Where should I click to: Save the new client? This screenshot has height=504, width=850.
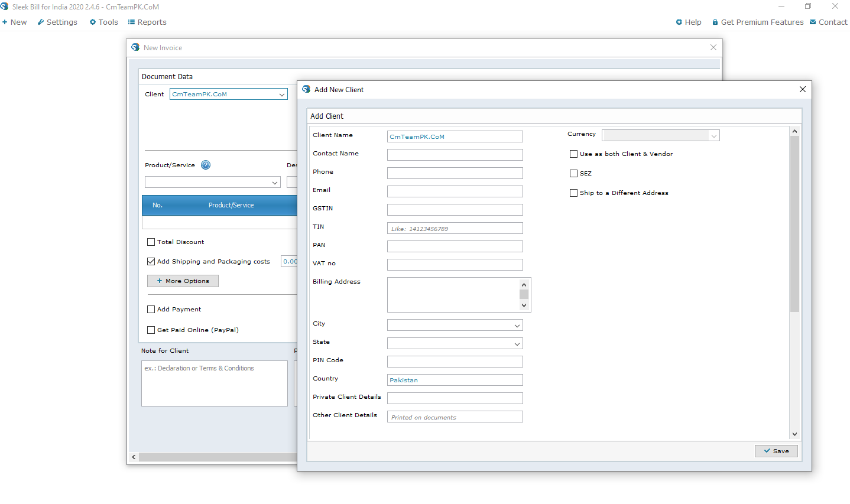(x=776, y=451)
